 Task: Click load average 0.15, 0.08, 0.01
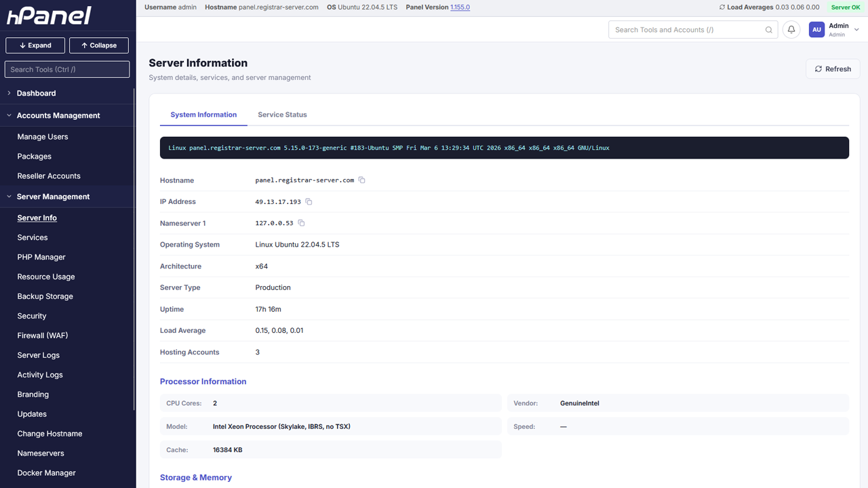point(279,331)
